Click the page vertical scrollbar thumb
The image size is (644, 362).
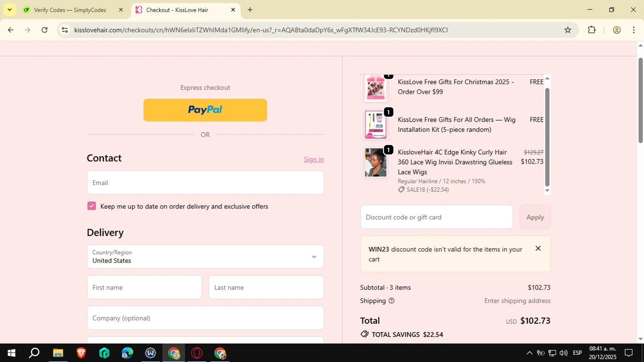tap(641, 100)
